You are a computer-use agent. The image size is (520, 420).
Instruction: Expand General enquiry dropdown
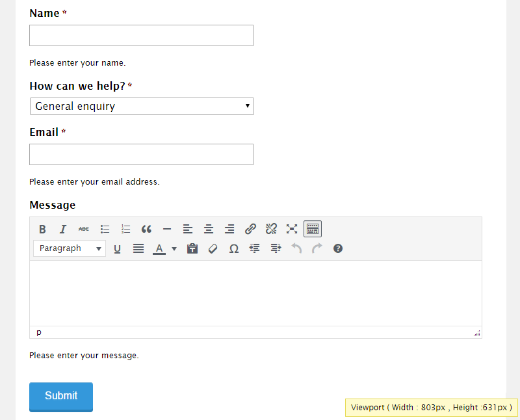point(142,106)
